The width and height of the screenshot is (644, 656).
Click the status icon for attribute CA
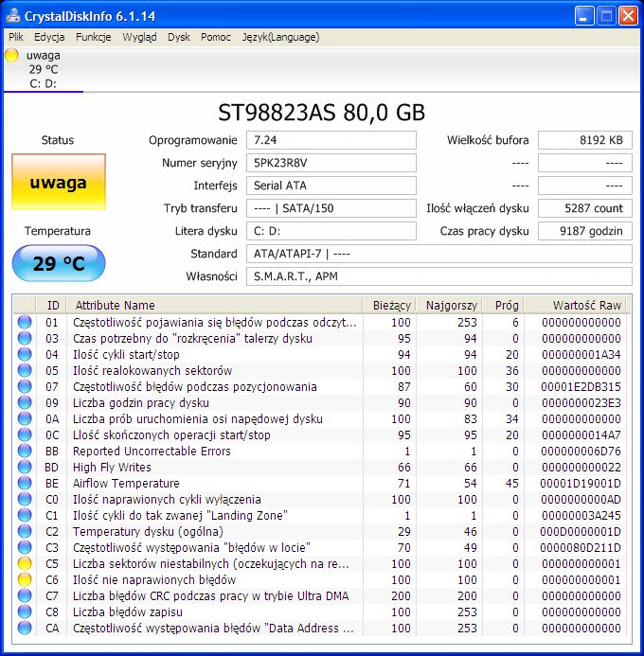[25, 628]
